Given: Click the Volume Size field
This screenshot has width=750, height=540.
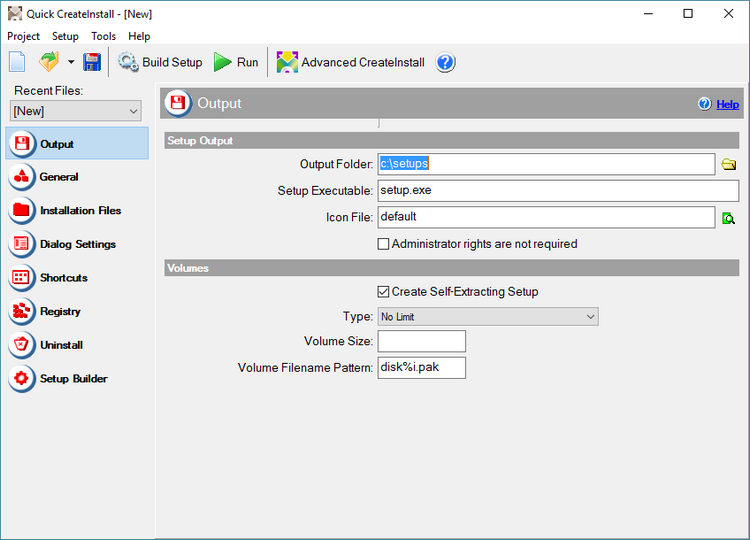Looking at the screenshot, I should (421, 341).
